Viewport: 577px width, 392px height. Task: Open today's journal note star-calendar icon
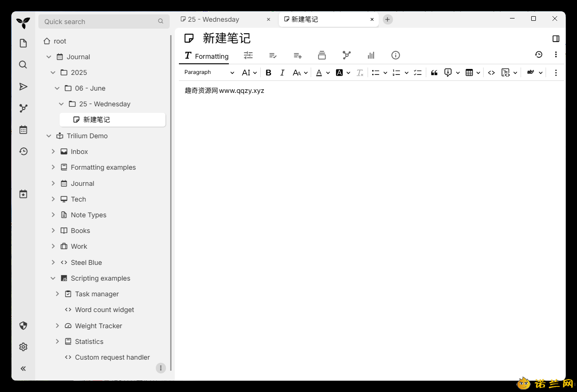(23, 194)
